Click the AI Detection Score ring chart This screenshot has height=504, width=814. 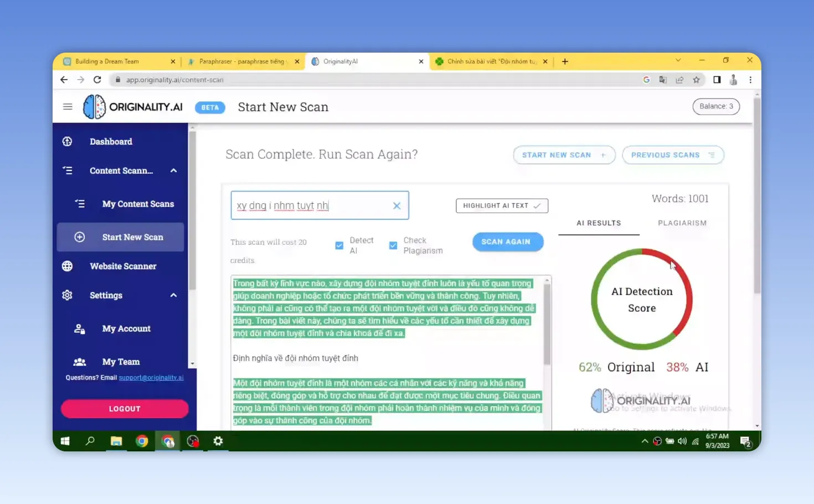pyautogui.click(x=642, y=299)
